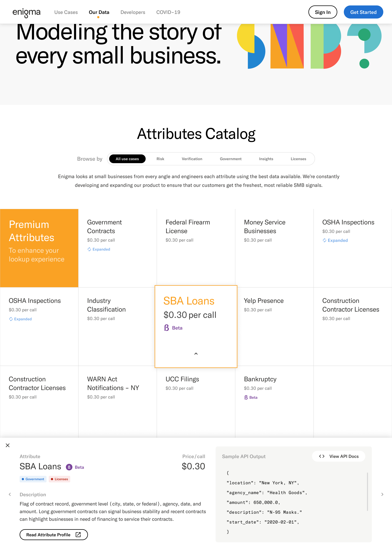392x551 pixels.
Task: Open the Money Service Businesses card
Action: click(274, 248)
